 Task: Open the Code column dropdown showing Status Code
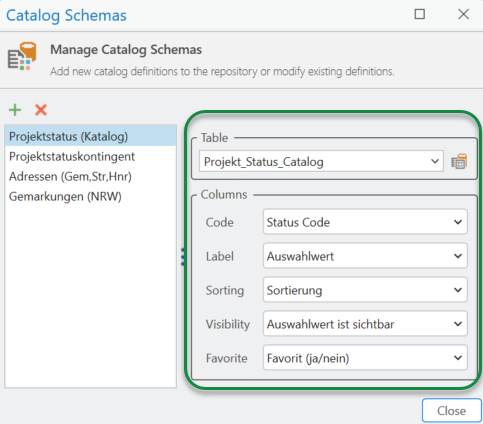pos(365,222)
